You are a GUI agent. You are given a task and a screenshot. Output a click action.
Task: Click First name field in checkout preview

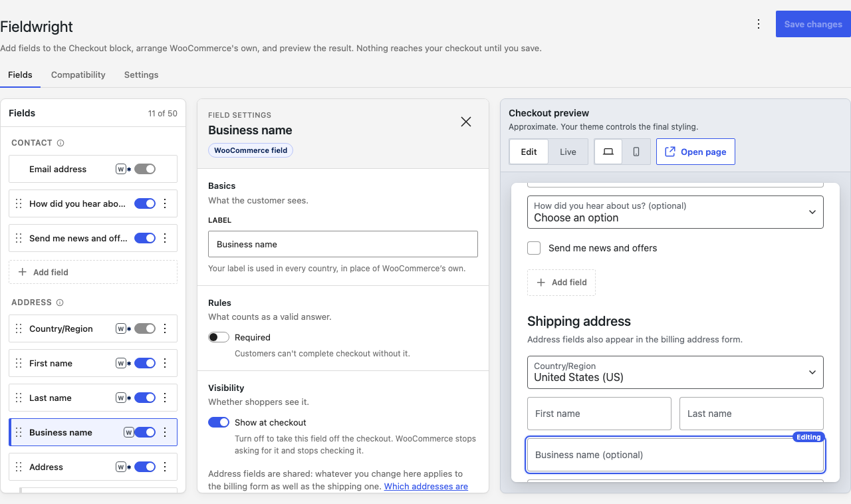point(599,414)
